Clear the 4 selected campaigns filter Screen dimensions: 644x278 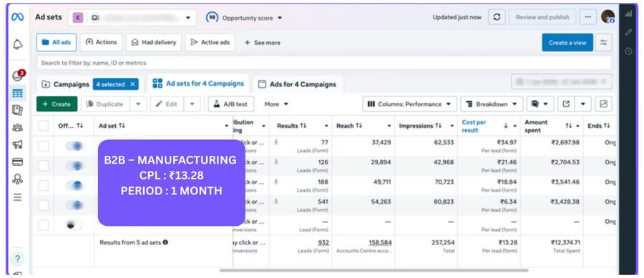[132, 84]
